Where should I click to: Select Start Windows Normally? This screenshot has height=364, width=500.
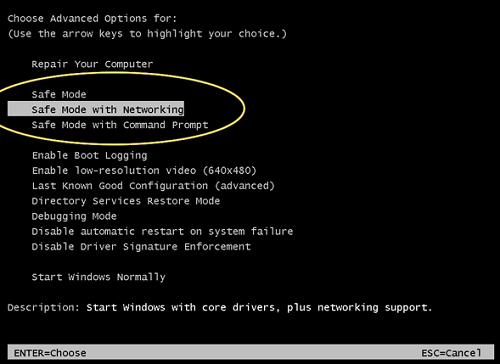pyautogui.click(x=99, y=277)
